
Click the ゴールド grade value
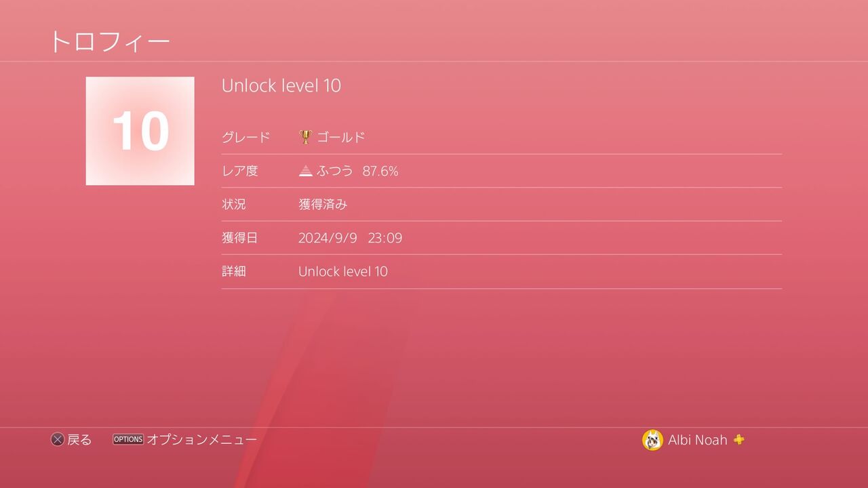pos(341,137)
